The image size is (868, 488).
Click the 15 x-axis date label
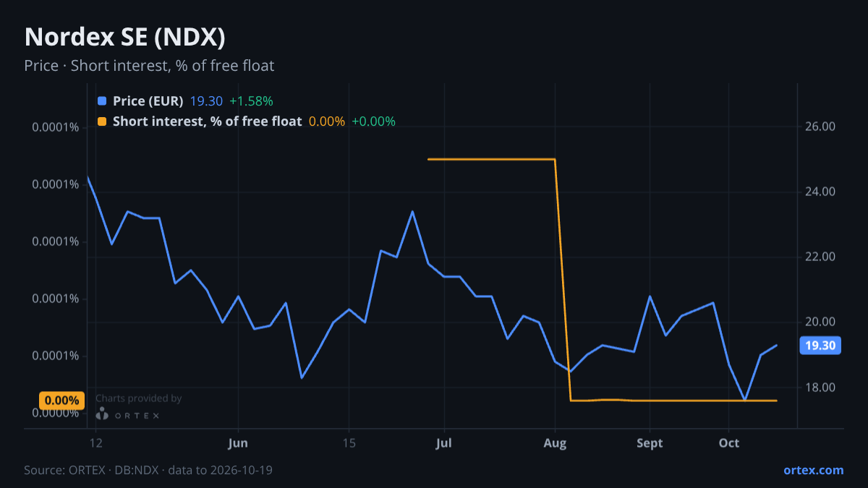(x=349, y=443)
